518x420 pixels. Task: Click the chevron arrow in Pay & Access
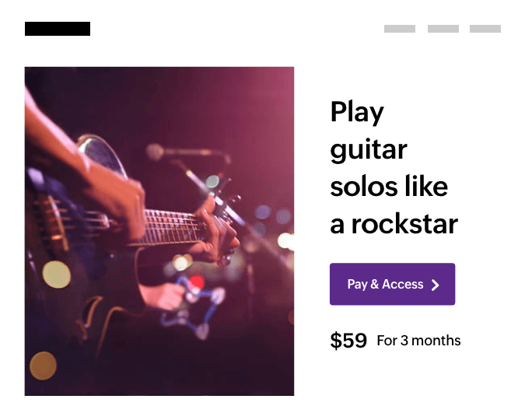click(x=436, y=285)
